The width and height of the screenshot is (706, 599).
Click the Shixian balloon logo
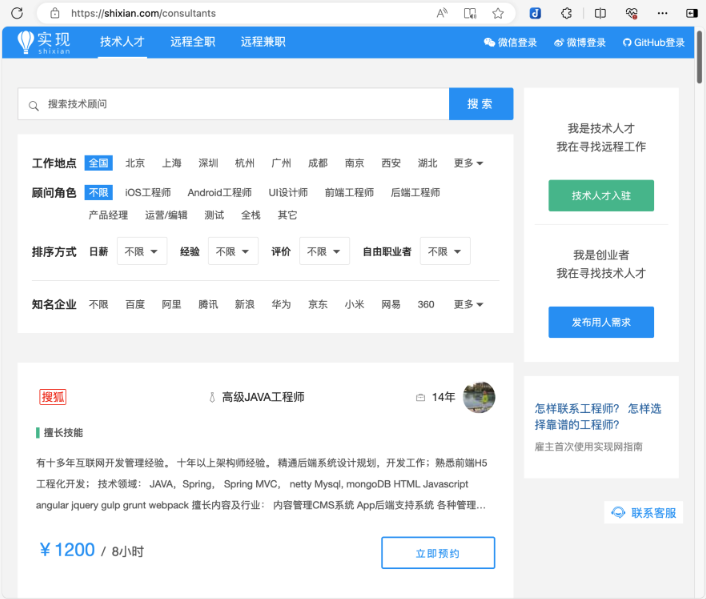25,42
